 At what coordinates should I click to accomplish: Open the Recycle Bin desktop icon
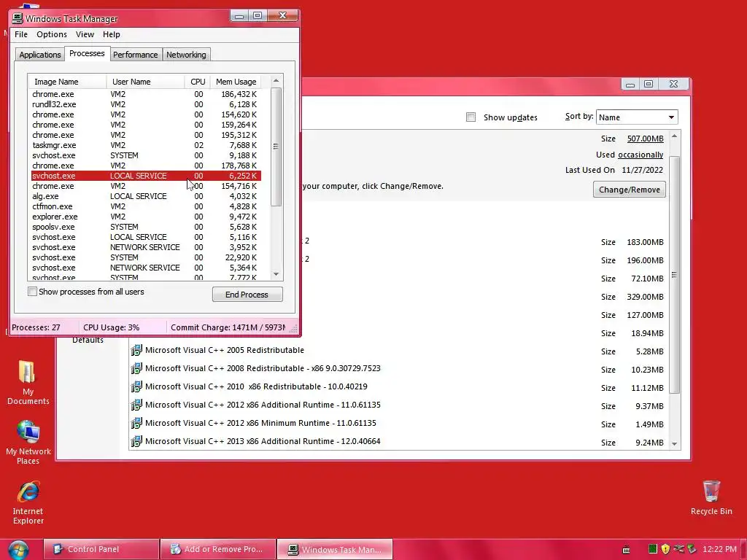[x=711, y=498]
